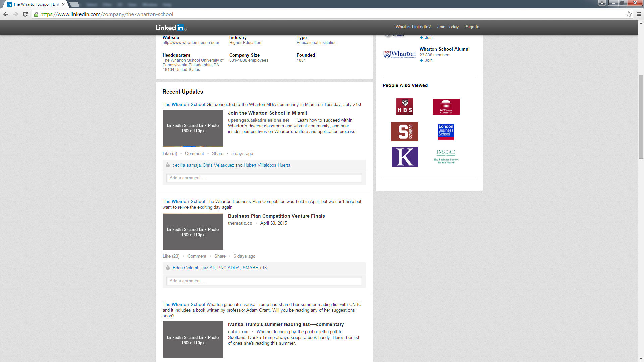Open Ijaz Ali's profile
The height and width of the screenshot is (362, 644).
point(208,268)
